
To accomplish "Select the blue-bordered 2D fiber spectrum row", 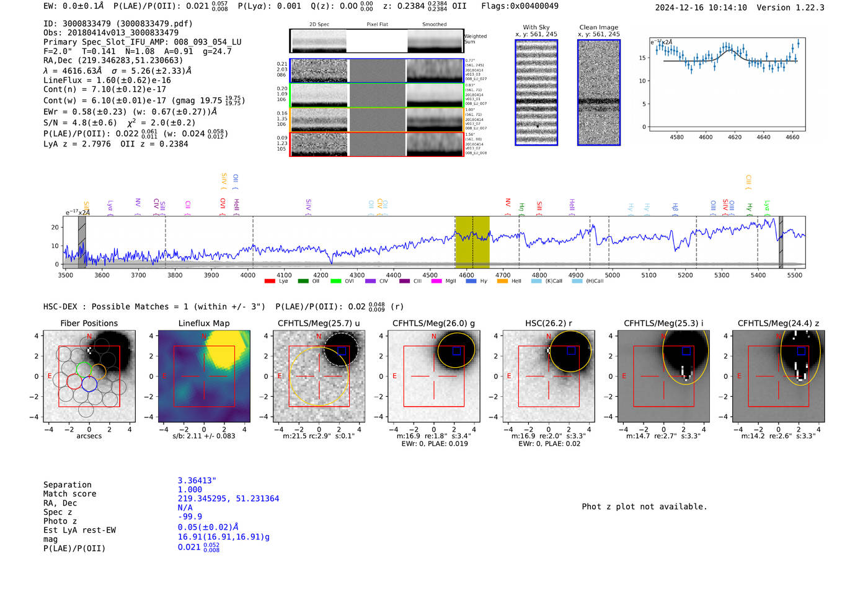I will 376,71.
